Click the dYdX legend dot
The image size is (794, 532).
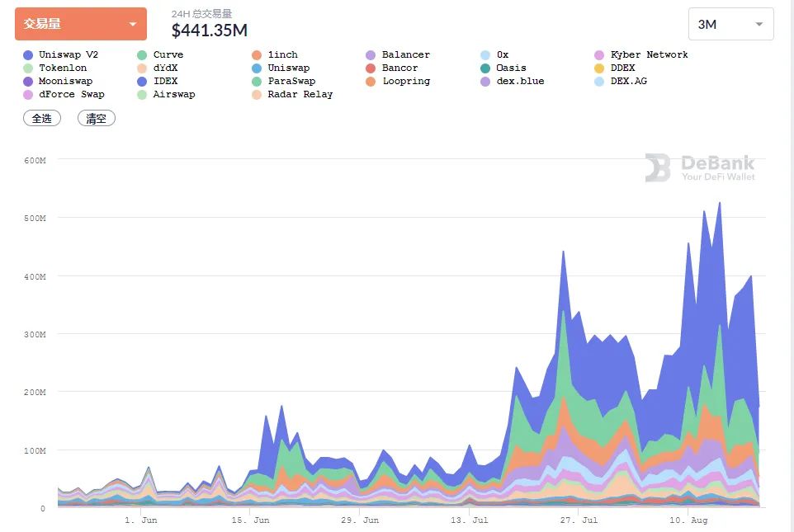pos(142,68)
